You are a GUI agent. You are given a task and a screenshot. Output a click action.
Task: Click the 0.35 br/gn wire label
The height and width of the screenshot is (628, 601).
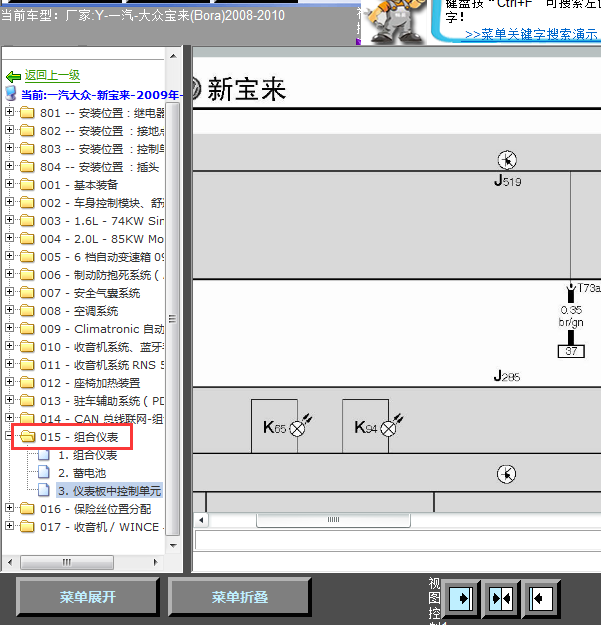pos(571,316)
